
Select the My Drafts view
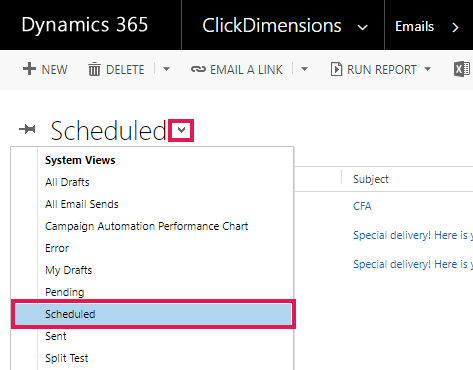coord(69,270)
